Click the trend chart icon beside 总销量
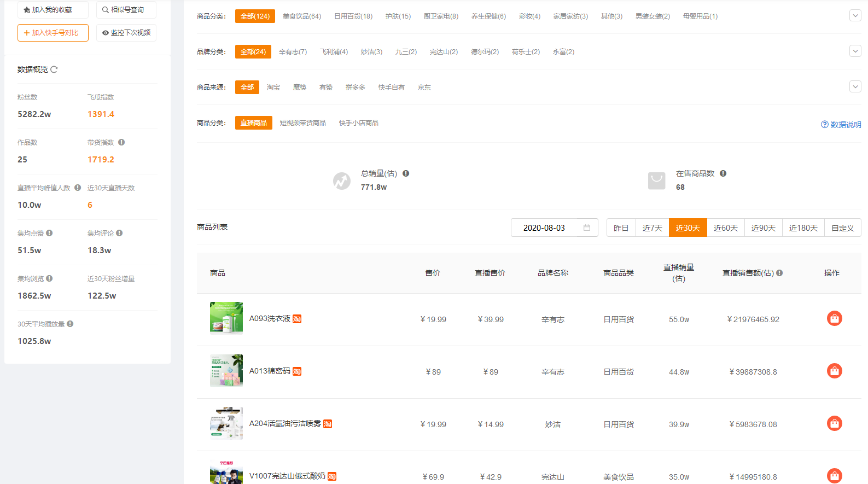Image resolution: width=868 pixels, height=484 pixels. tap(342, 180)
